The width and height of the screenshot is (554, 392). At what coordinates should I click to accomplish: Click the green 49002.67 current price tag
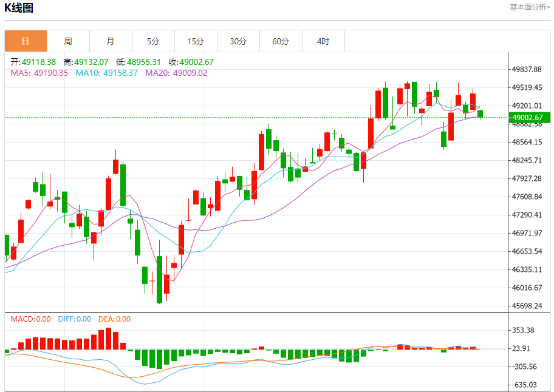pos(529,118)
